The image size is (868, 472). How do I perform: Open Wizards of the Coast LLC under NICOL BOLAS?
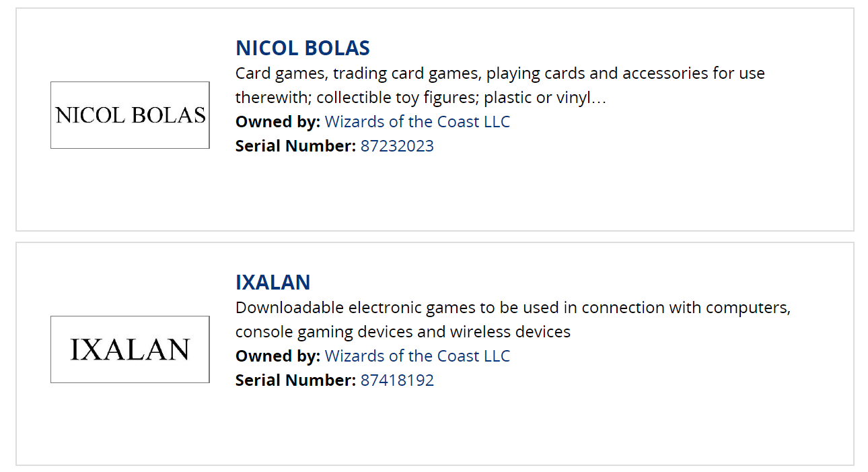point(417,122)
